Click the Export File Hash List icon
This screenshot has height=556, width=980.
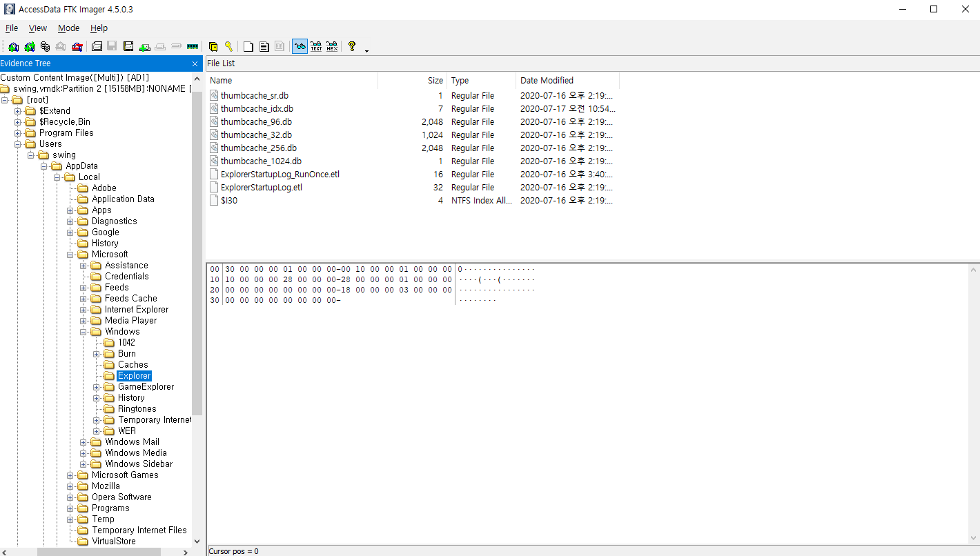(x=264, y=46)
